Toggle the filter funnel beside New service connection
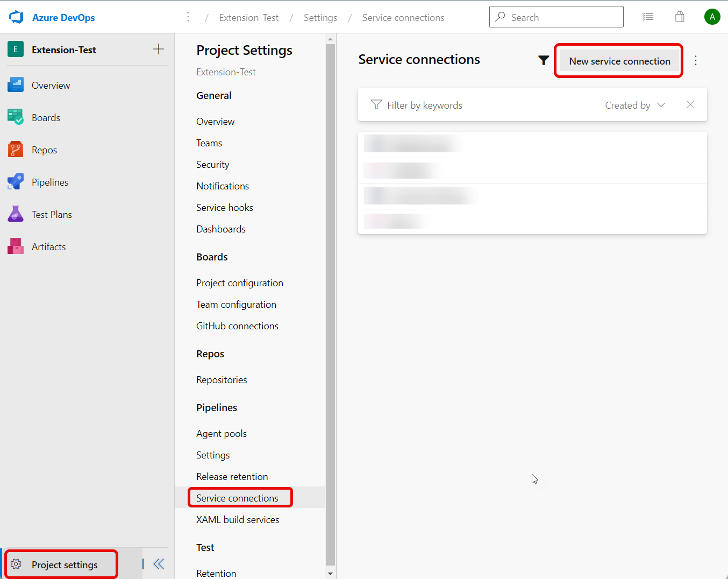The width and height of the screenshot is (728, 579). coord(544,61)
